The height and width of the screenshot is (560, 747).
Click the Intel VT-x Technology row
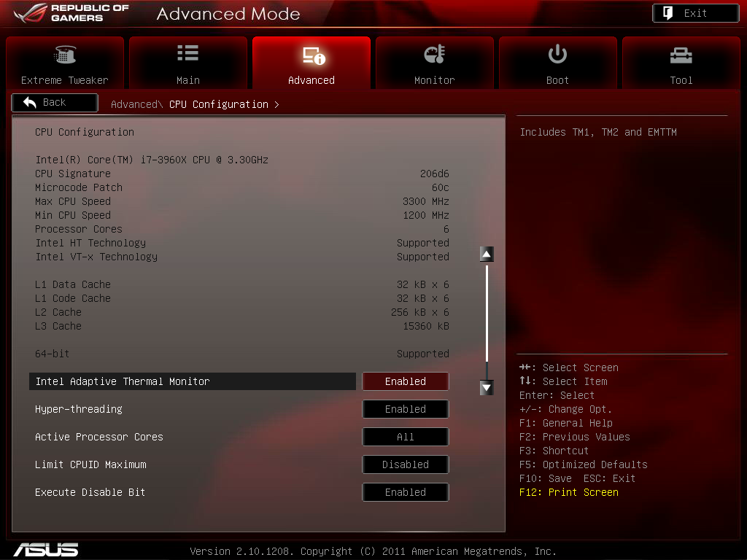coord(242,257)
